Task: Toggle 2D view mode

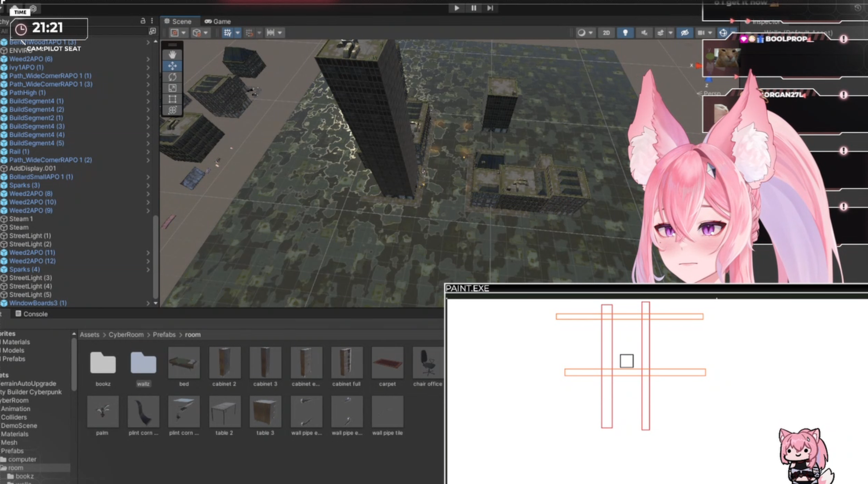Action: (x=606, y=33)
